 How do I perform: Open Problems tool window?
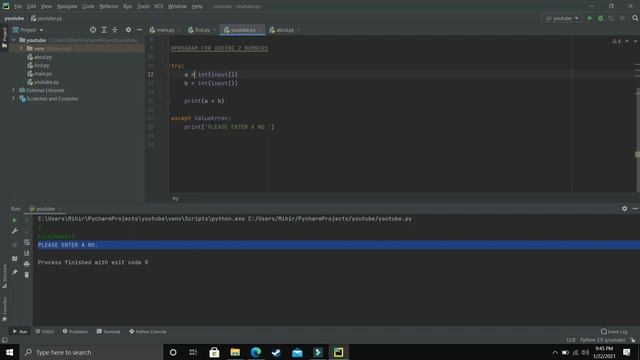[x=75, y=332]
